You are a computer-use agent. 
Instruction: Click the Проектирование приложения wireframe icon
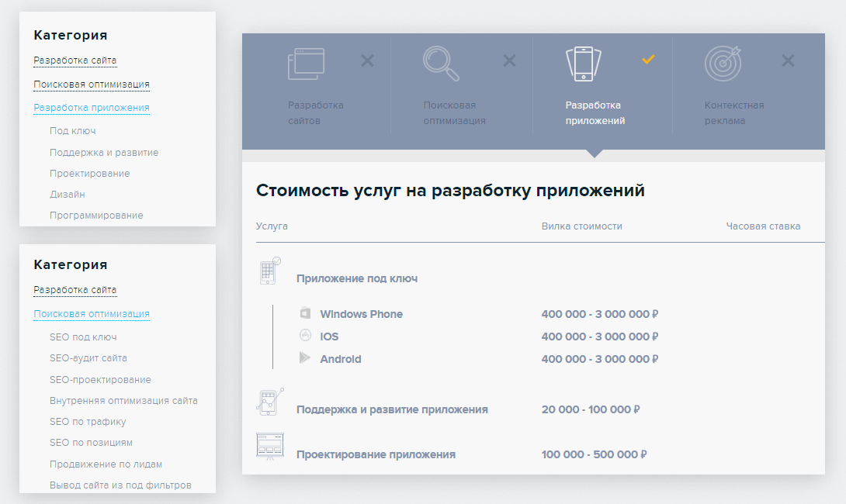tap(270, 447)
